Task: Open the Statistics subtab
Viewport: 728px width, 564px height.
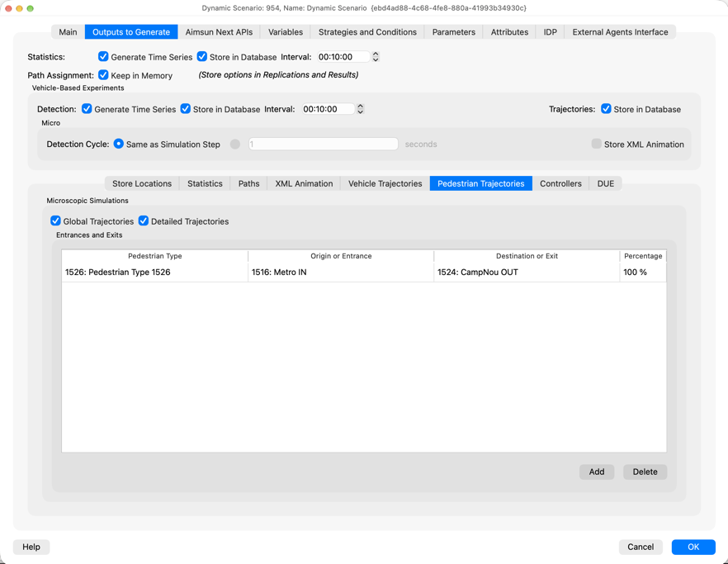Action: 205,183
